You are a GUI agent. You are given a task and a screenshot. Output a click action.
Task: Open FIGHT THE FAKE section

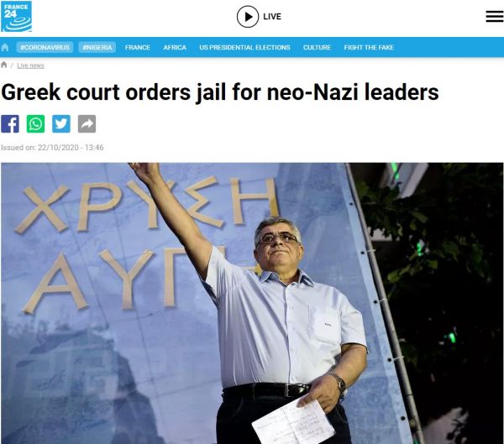tap(369, 47)
